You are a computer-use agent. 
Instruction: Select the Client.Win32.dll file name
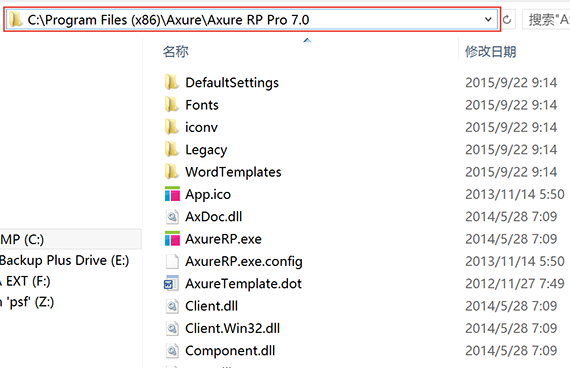[x=233, y=328]
